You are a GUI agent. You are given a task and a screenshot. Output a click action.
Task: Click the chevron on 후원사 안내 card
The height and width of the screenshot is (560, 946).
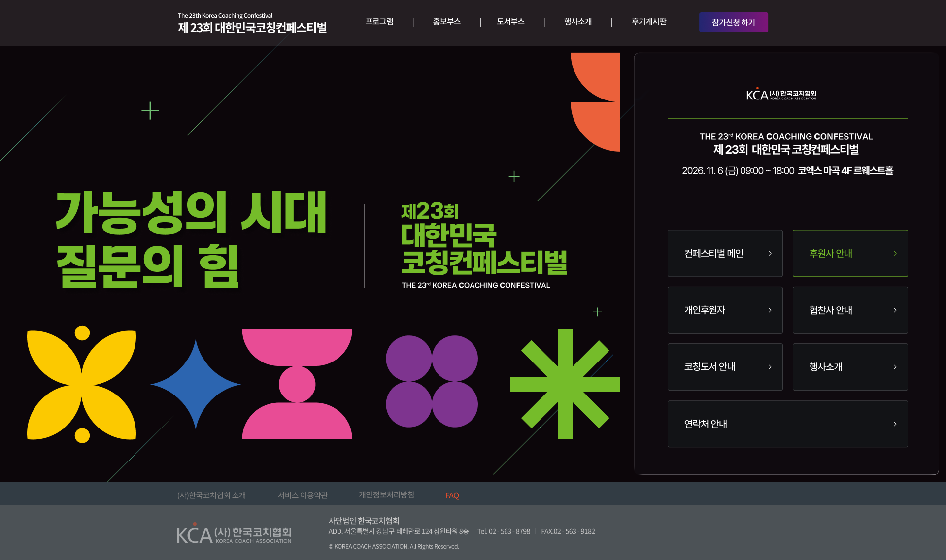click(x=895, y=253)
